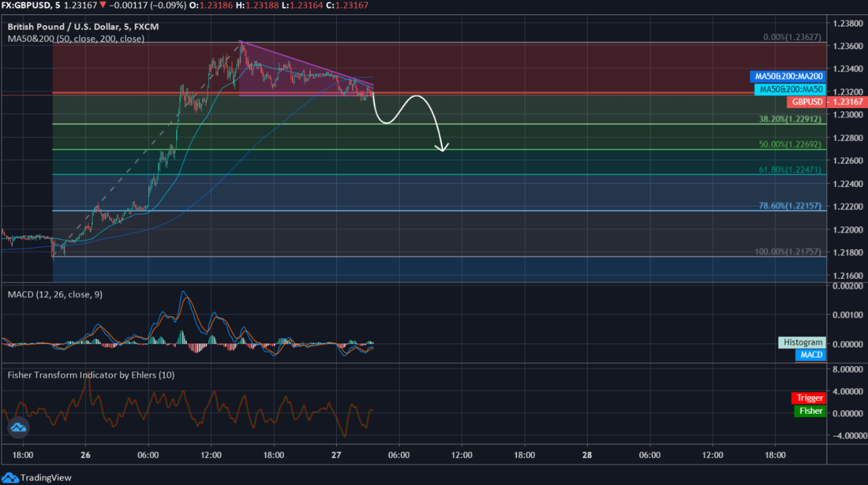Image resolution: width=868 pixels, height=485 pixels.
Task: Click the MA50&200:MA50 cyan label
Action: (x=789, y=89)
